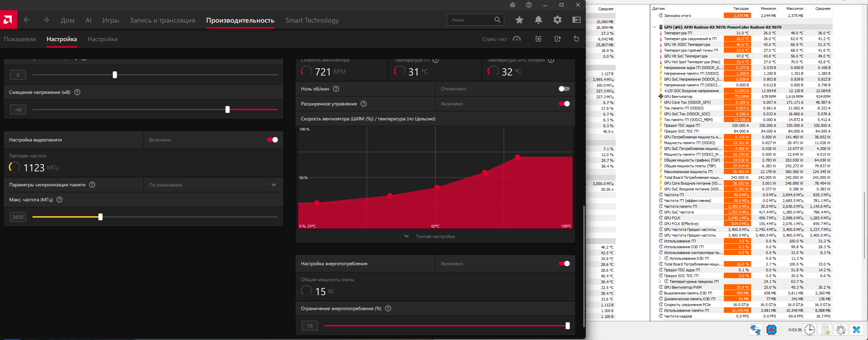Switch to Показатели sub-tab
Image resolution: width=868 pixels, height=340 pixels.
20,39
